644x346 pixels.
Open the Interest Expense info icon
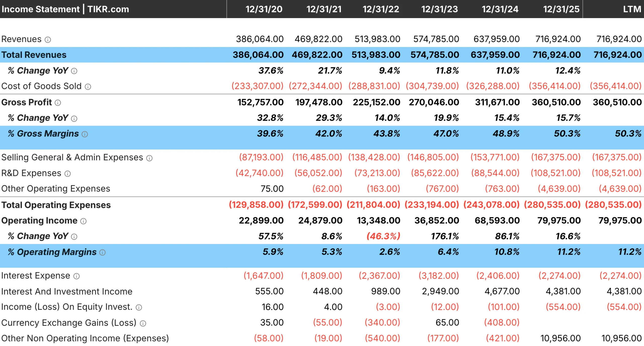(x=76, y=276)
